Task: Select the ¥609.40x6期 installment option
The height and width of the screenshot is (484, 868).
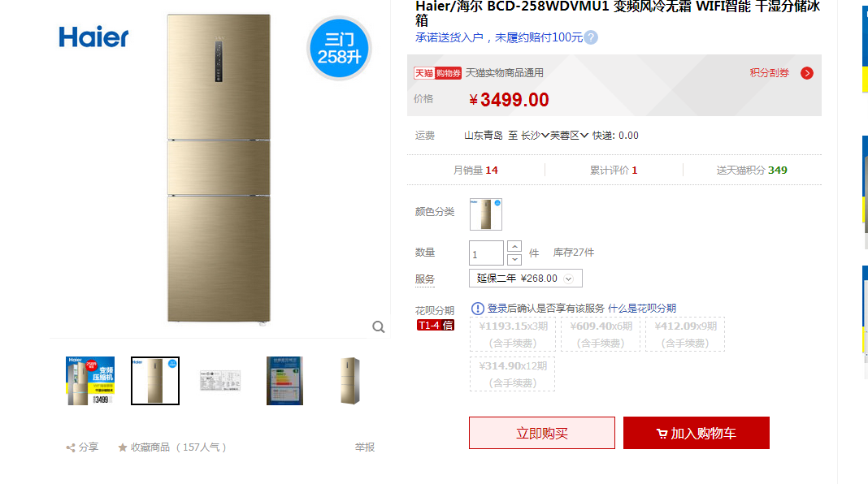Action: point(601,334)
